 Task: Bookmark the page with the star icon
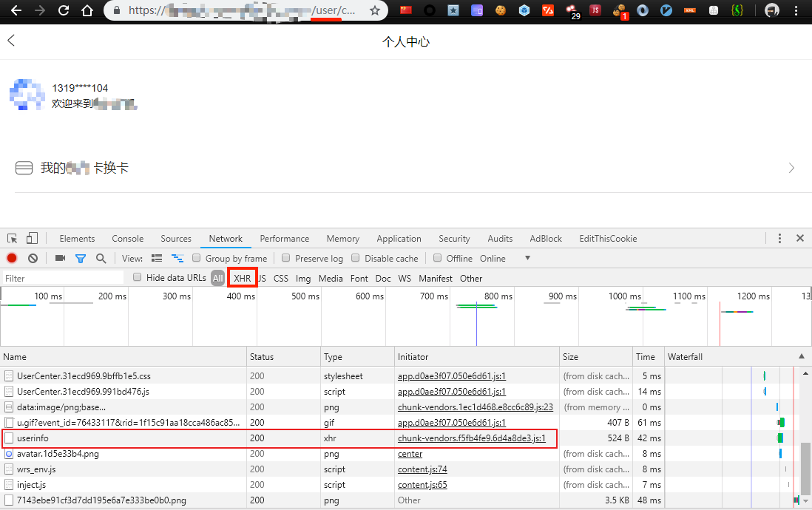click(x=375, y=10)
